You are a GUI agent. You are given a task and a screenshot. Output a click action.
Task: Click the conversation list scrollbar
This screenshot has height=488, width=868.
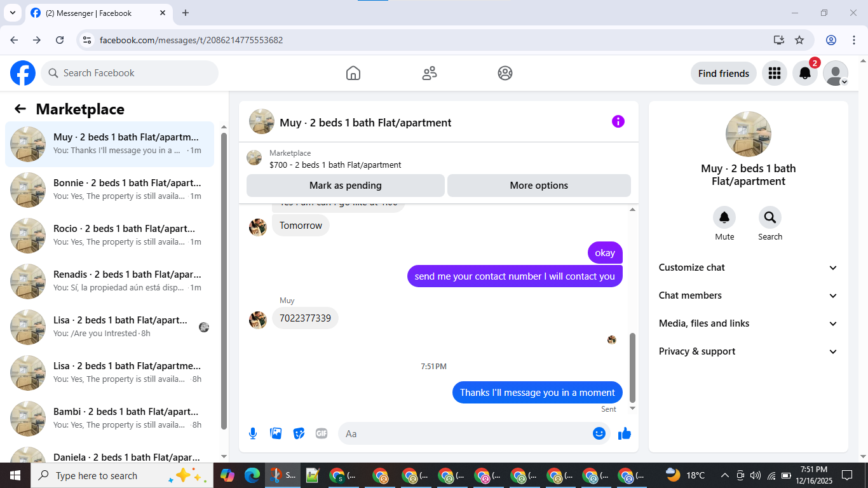pyautogui.click(x=224, y=280)
